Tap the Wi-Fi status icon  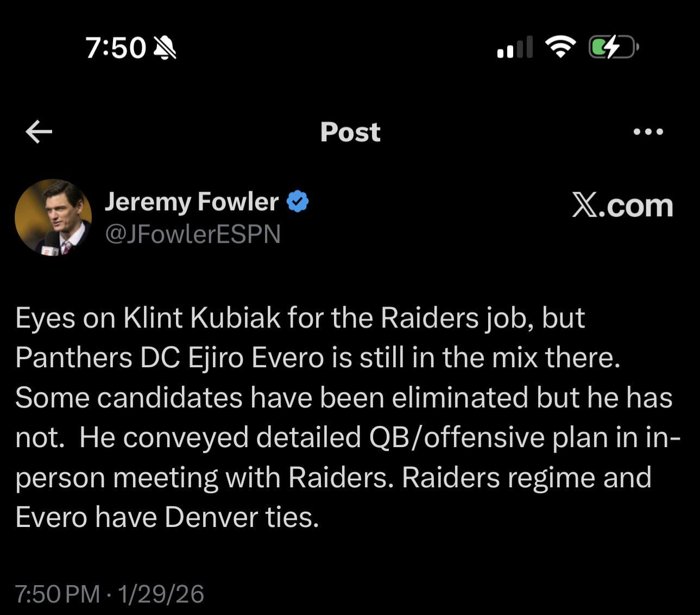(560, 47)
